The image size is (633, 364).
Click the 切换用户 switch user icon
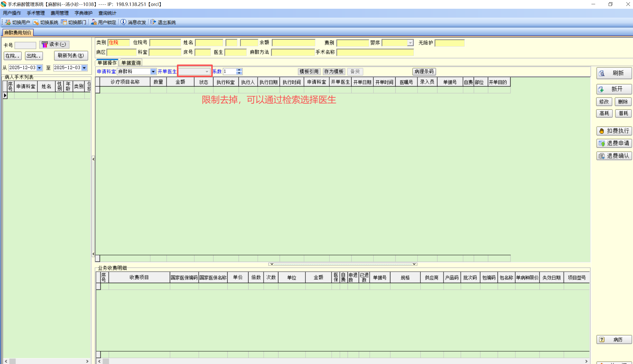tap(8, 22)
